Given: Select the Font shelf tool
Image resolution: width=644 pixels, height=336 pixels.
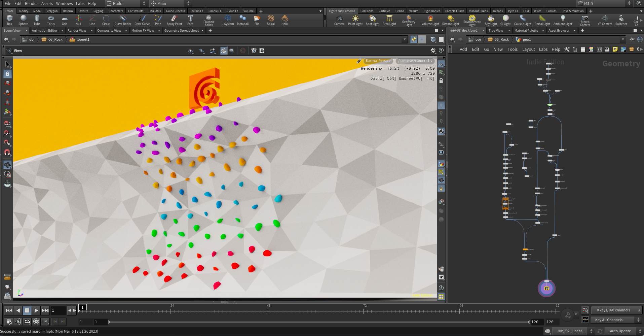Looking at the screenshot, I should [x=190, y=20].
